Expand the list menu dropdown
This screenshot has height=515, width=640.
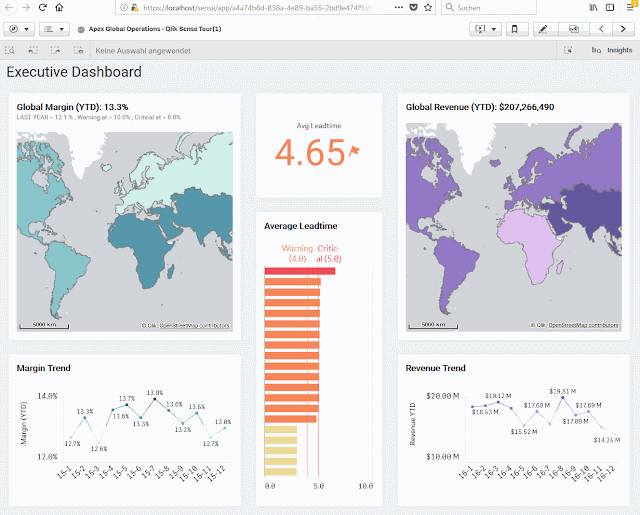[x=54, y=29]
